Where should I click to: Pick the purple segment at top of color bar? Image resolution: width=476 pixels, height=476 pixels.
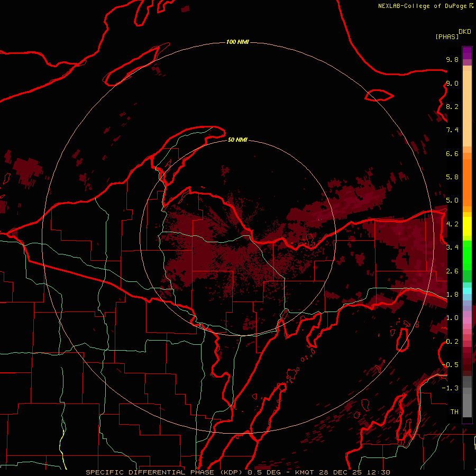point(467,53)
